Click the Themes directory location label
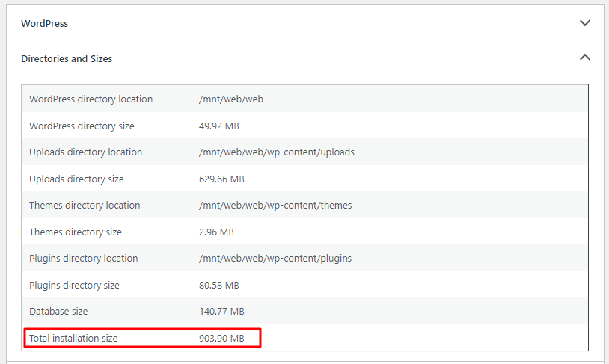Viewport: 609px width, 364px height. tap(85, 206)
